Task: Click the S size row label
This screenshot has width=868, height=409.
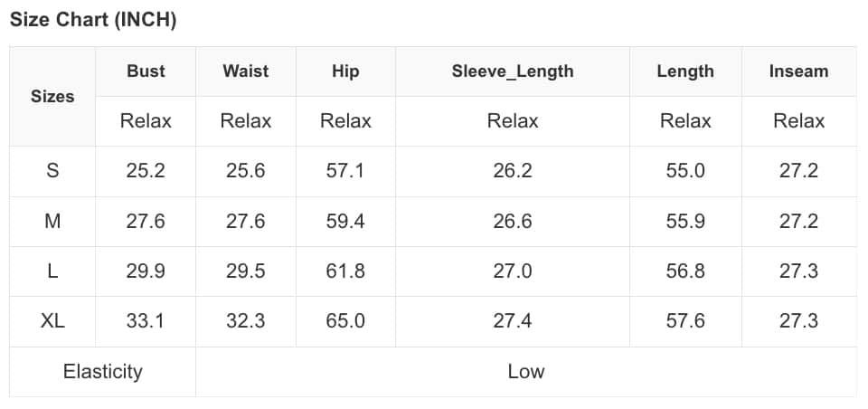Action: click(52, 171)
